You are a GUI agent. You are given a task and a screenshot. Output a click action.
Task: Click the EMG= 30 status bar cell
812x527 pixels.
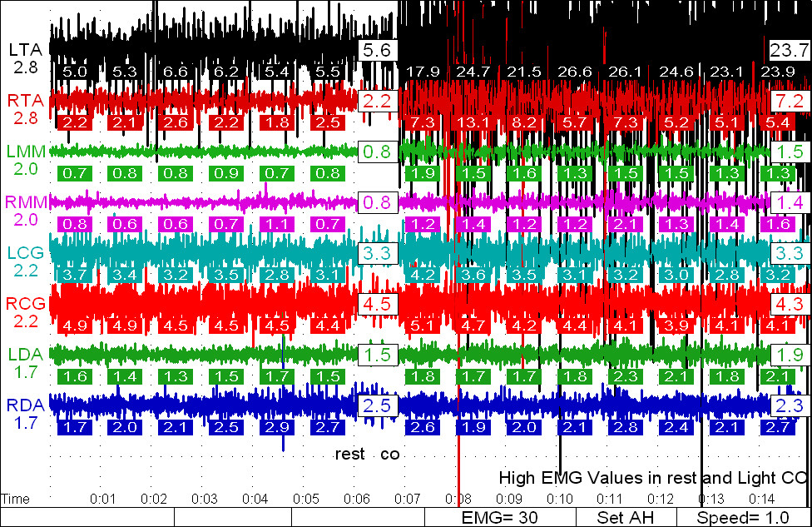[x=500, y=517]
